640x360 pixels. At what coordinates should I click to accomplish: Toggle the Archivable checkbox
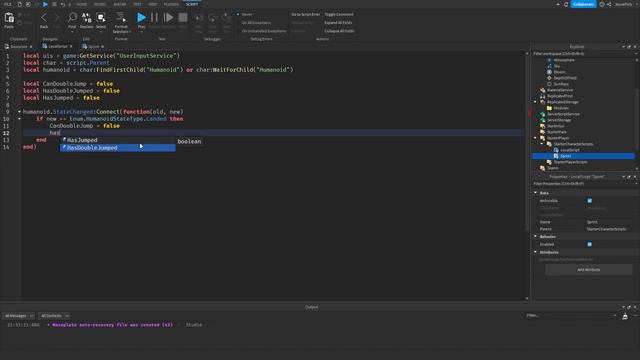tap(589, 200)
